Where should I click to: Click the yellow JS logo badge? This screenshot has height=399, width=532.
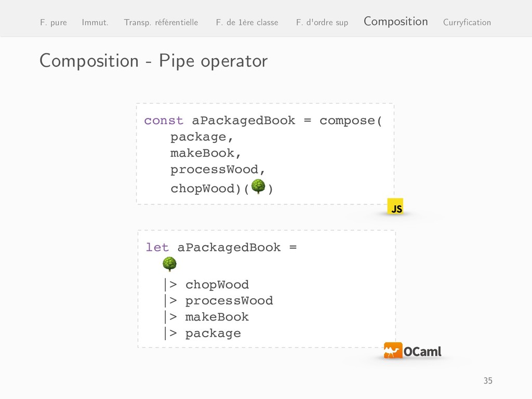point(395,207)
